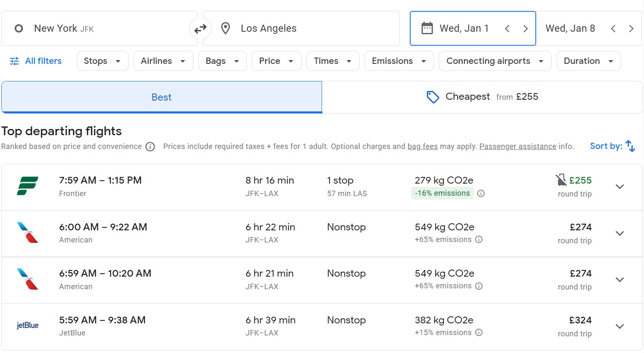Follow the bag fees link
Viewport: 644px width, 353px height.
(422, 146)
